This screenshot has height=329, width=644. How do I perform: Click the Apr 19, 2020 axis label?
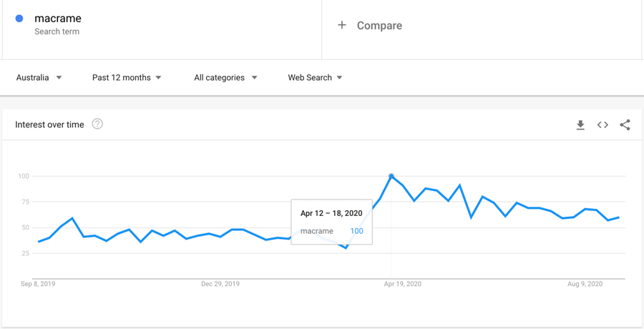[403, 284]
